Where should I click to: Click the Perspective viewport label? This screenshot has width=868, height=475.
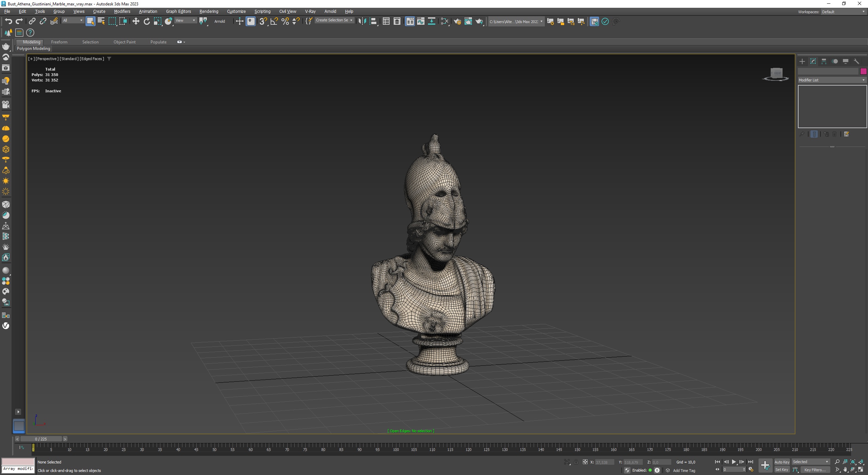[47, 59]
